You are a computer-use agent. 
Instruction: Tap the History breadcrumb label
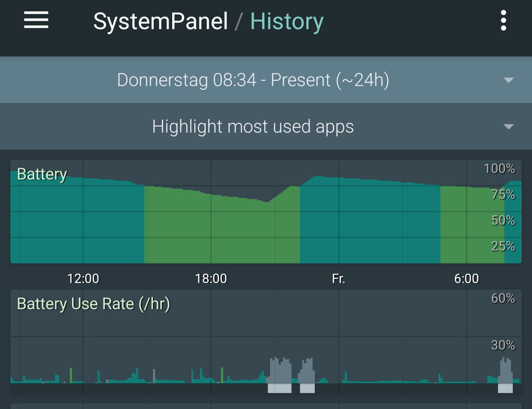coord(287,21)
